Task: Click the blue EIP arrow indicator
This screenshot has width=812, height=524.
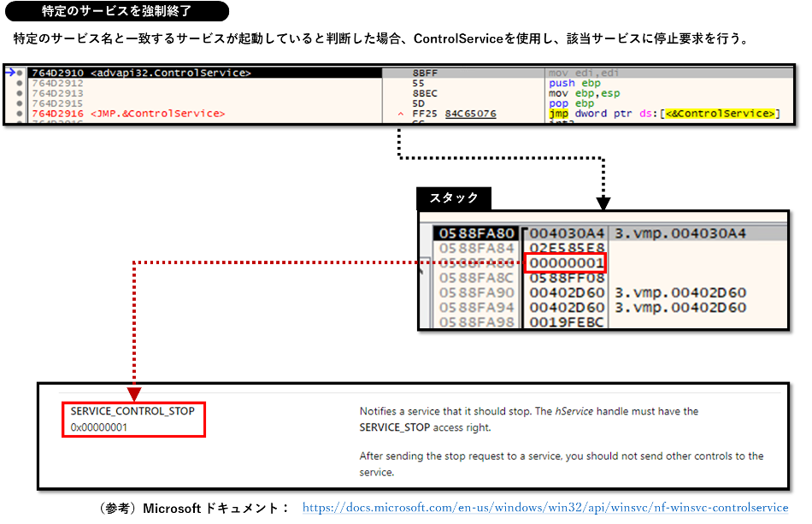Action: click(x=10, y=74)
